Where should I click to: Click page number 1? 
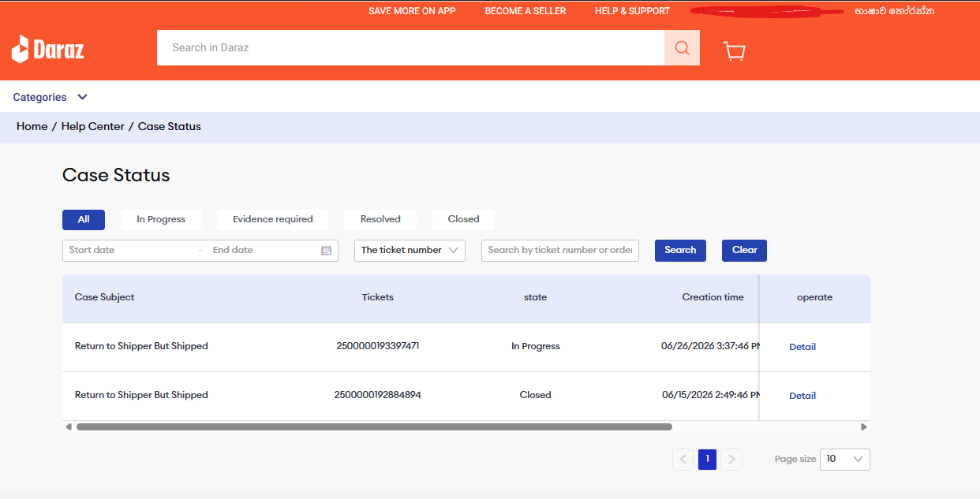tap(707, 459)
